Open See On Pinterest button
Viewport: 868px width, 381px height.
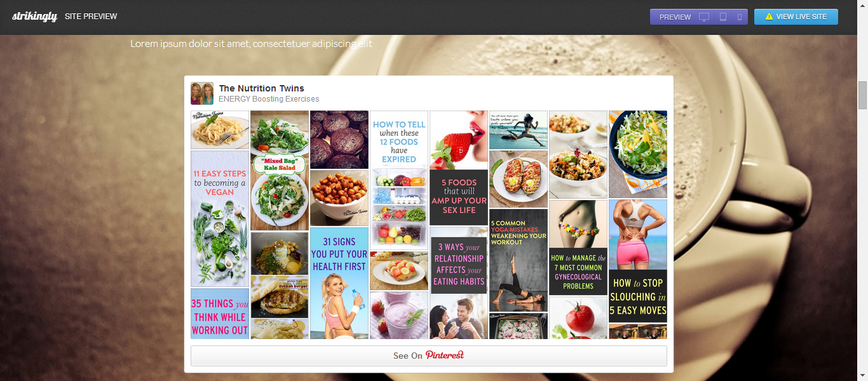click(429, 356)
